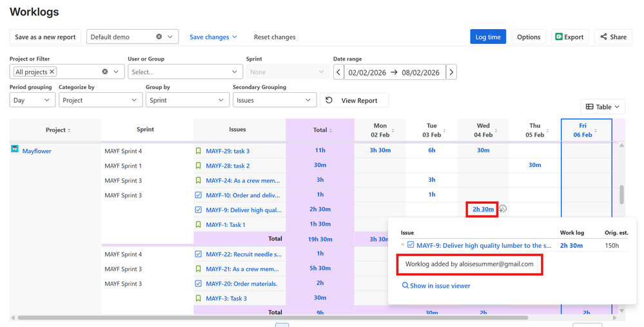Click the 2h 30m Wednesday worklog cell

coord(483,209)
